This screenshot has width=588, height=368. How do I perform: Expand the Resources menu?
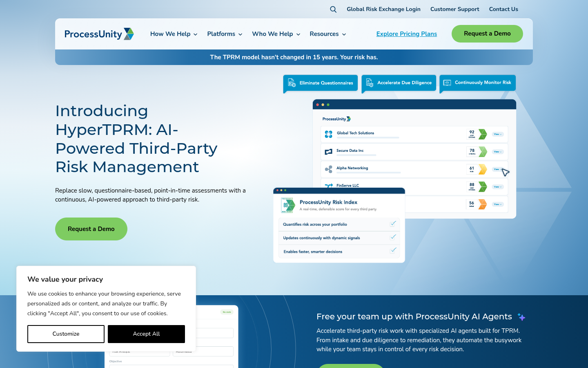pyautogui.click(x=328, y=34)
